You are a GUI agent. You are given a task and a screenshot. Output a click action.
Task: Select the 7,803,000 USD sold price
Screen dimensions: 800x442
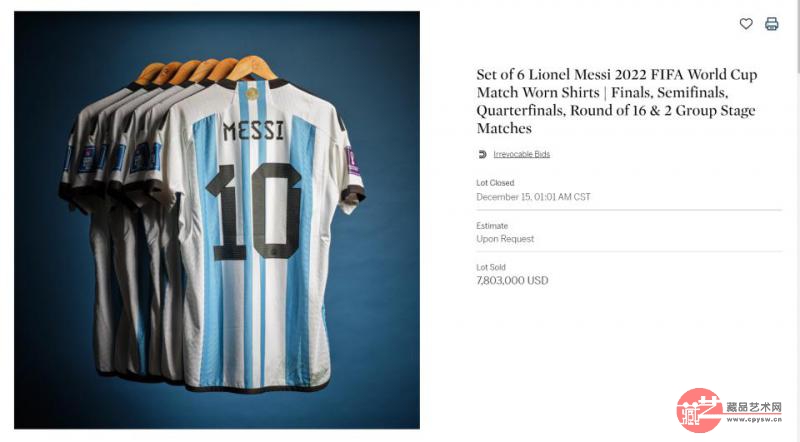pyautogui.click(x=512, y=280)
